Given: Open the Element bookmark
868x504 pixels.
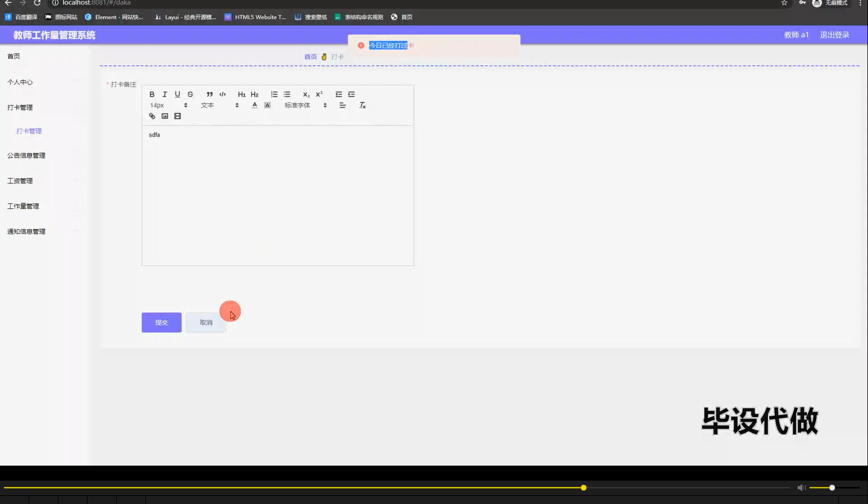Looking at the screenshot, I should click(x=114, y=17).
